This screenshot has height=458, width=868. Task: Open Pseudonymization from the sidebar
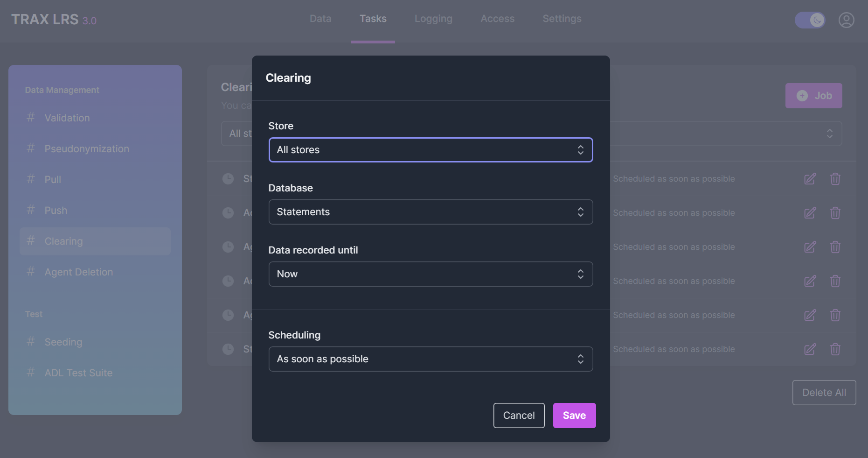tap(87, 149)
